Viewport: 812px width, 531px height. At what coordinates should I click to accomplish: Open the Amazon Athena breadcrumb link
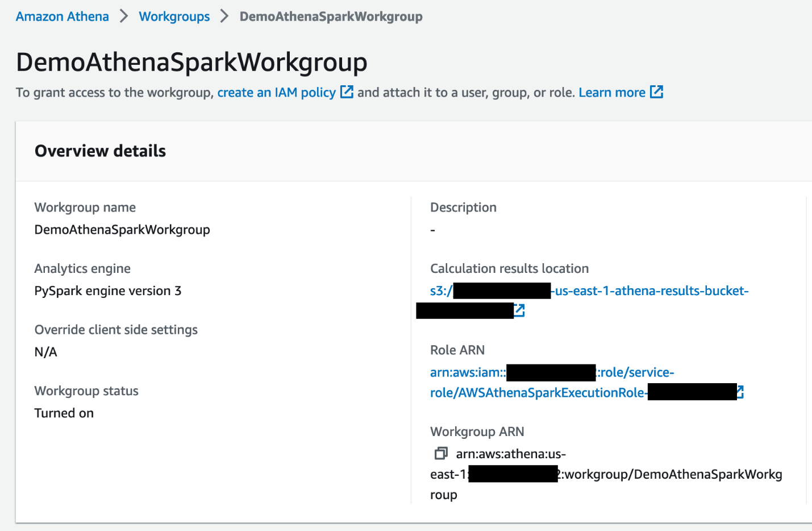coord(63,16)
